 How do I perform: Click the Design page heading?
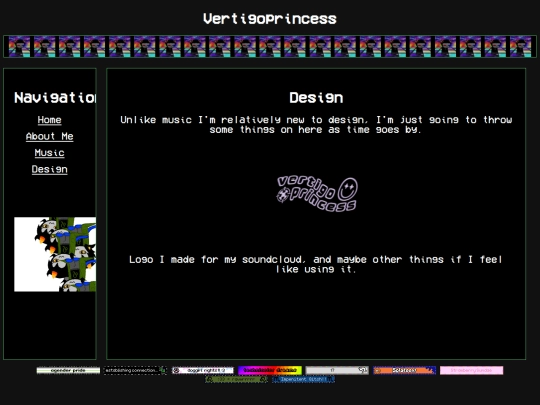pyautogui.click(x=316, y=98)
